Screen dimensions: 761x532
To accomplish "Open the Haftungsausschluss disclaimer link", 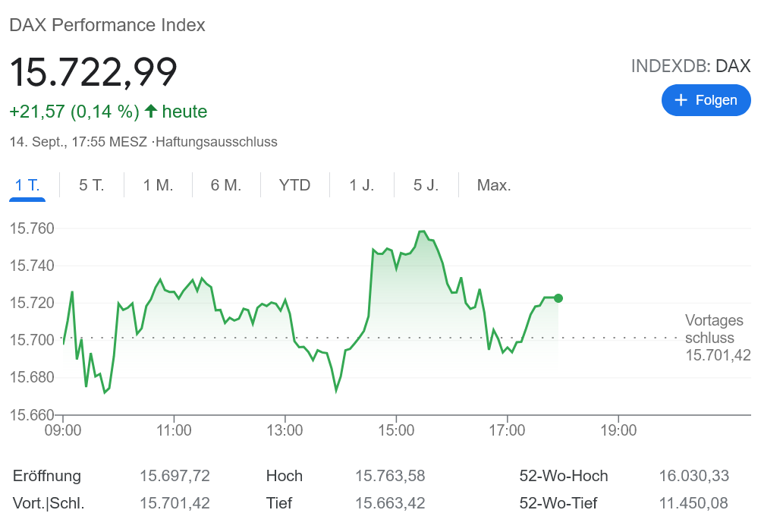I will (x=216, y=142).
